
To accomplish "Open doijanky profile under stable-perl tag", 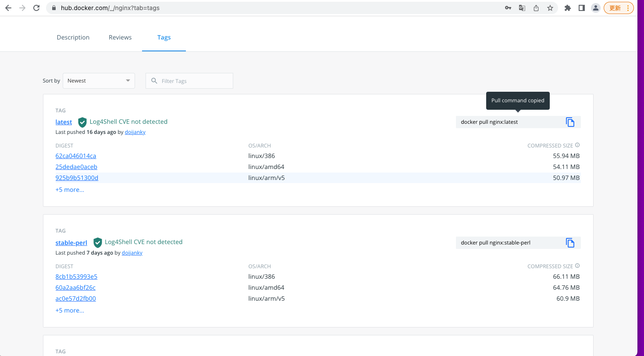I will tap(132, 253).
